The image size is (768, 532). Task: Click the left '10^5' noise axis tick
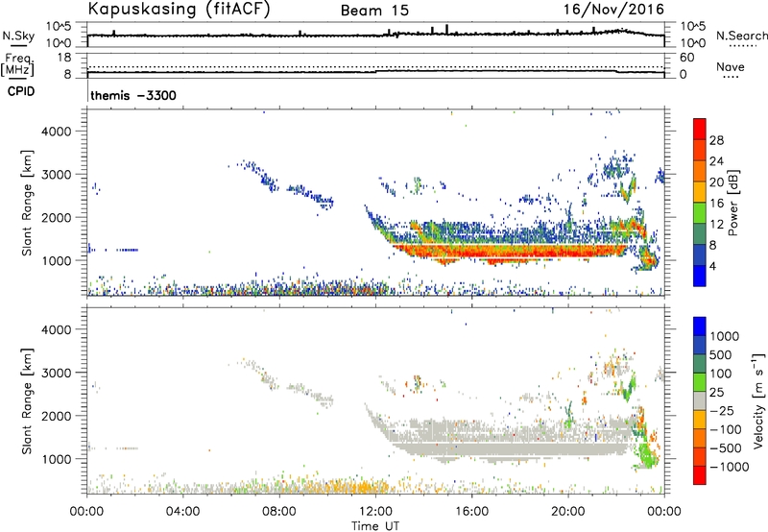(59, 26)
